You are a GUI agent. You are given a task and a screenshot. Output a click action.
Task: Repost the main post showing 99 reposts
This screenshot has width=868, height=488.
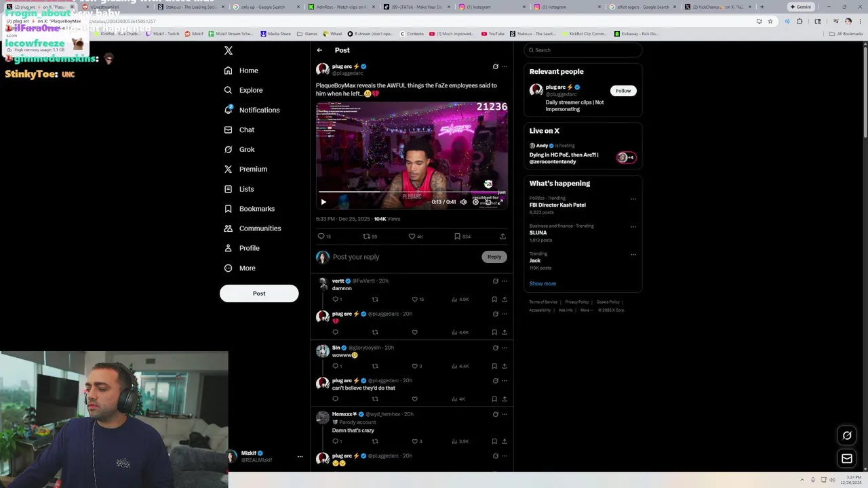370,237
